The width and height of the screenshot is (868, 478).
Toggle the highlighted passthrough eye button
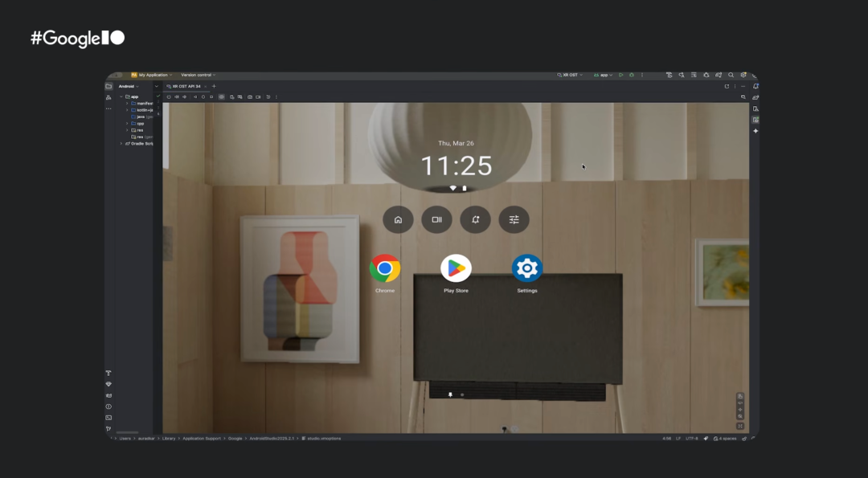click(x=222, y=97)
